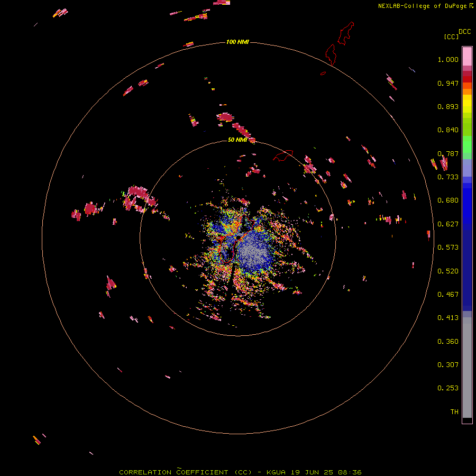The image size is (476, 476).
Task: Click the 0.627 scale value
Action: (448, 224)
